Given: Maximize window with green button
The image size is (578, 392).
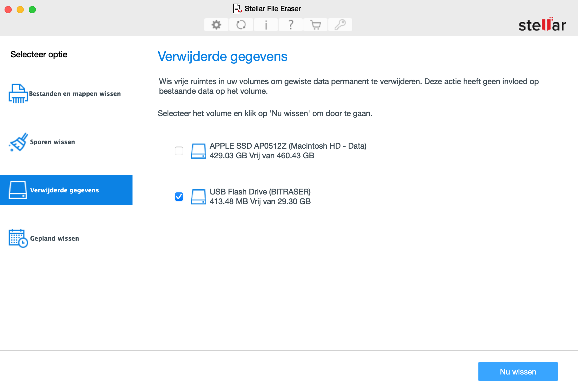Looking at the screenshot, I should point(32,10).
